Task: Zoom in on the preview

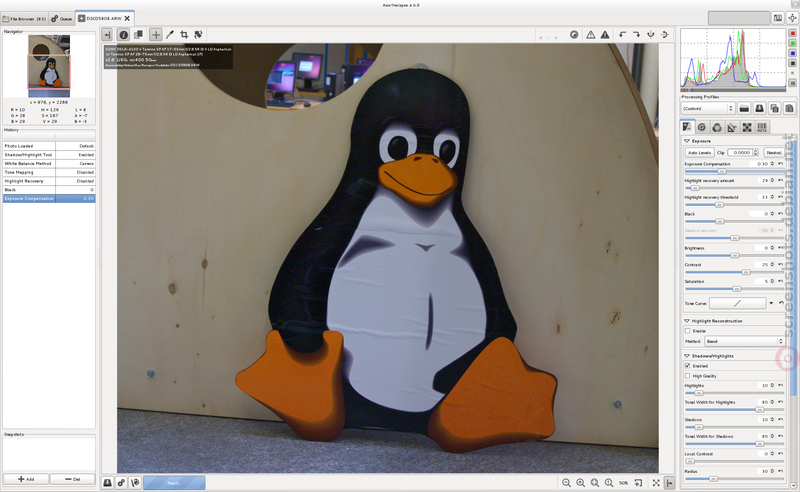Action: point(581,482)
